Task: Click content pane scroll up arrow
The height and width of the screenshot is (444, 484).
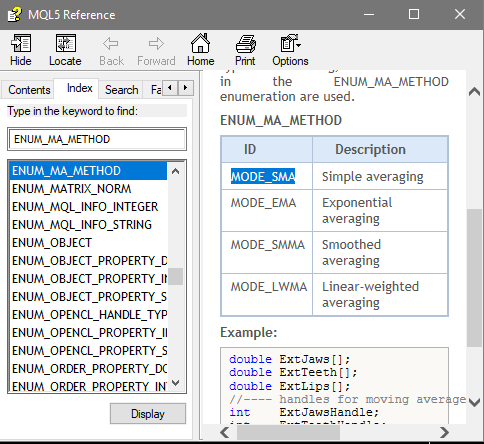Action: (x=475, y=91)
